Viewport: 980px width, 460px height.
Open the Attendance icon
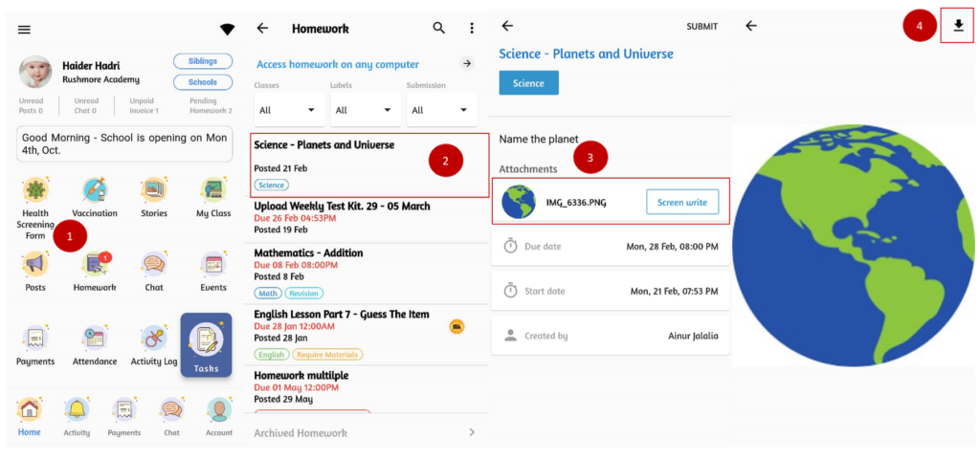tap(95, 340)
